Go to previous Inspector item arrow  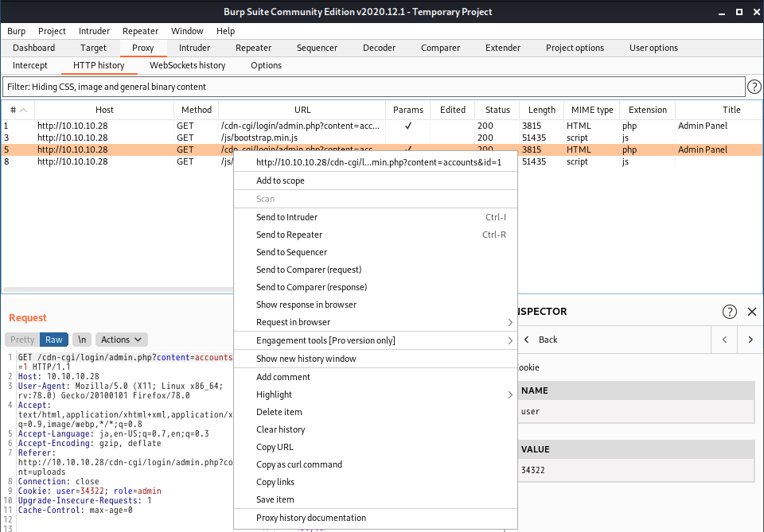[724, 340]
